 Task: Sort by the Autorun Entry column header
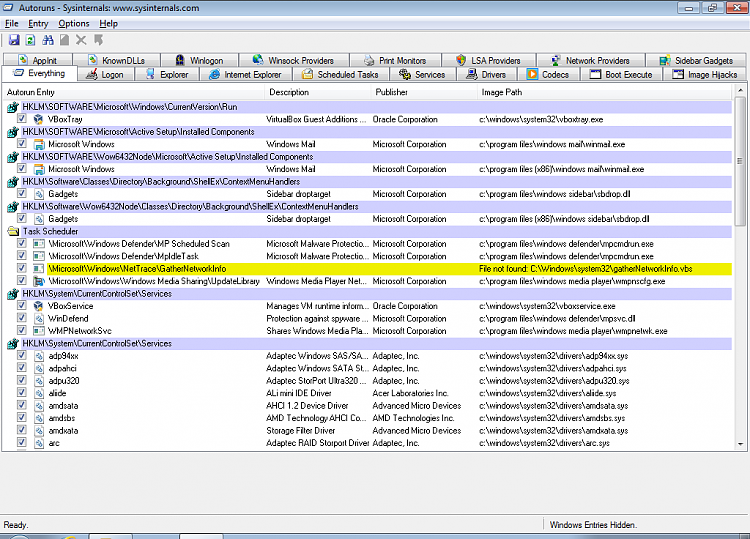[134, 92]
